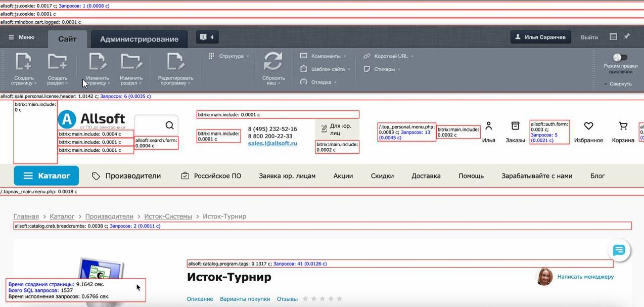The image size is (644, 307).
Task: Click Редактировать программу icon
Action: 175,62
